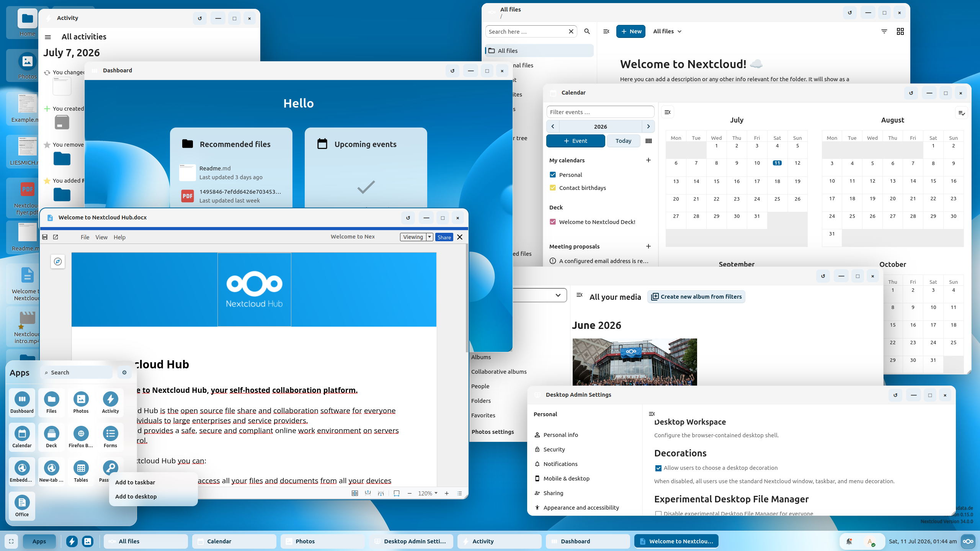
Task: Open the June 2026 photo thumbnail
Action: [635, 362]
